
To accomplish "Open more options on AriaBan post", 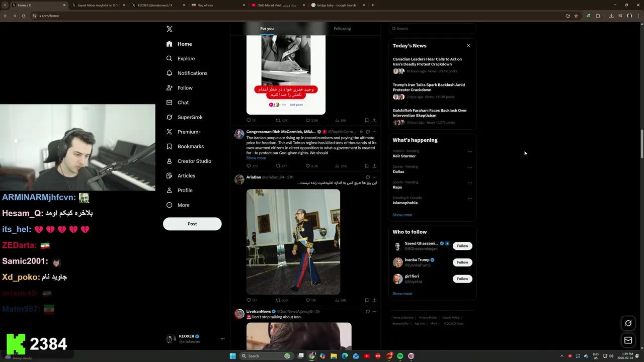I will 374,177.
